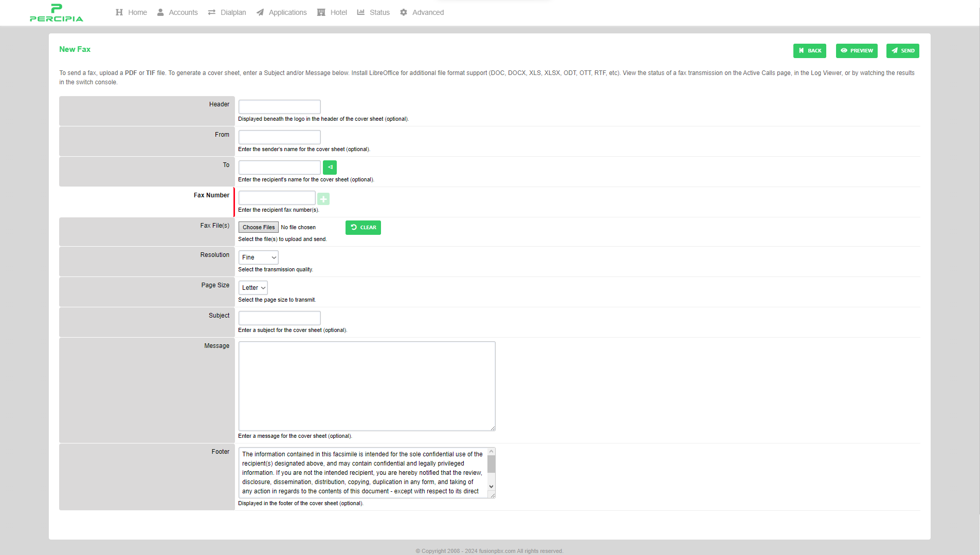Add another fax number with plus icon
Viewport: 980px width, 555px height.
[x=323, y=199]
